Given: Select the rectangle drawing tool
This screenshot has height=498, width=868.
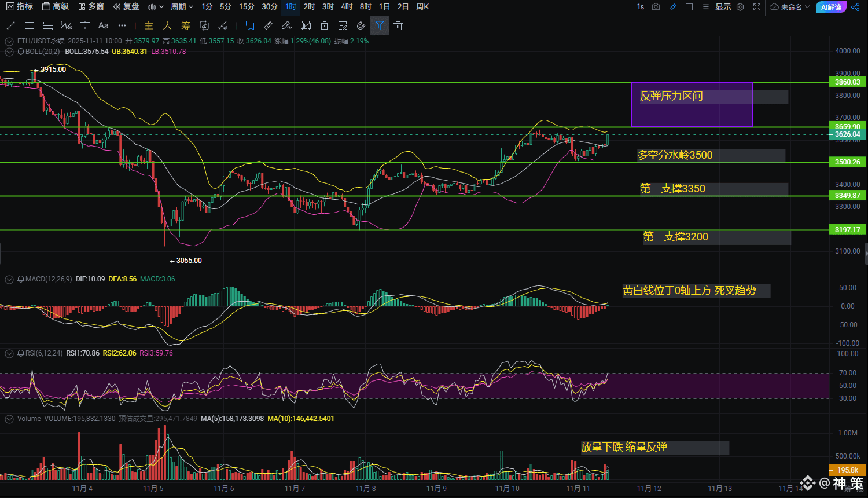Looking at the screenshot, I should point(30,25).
